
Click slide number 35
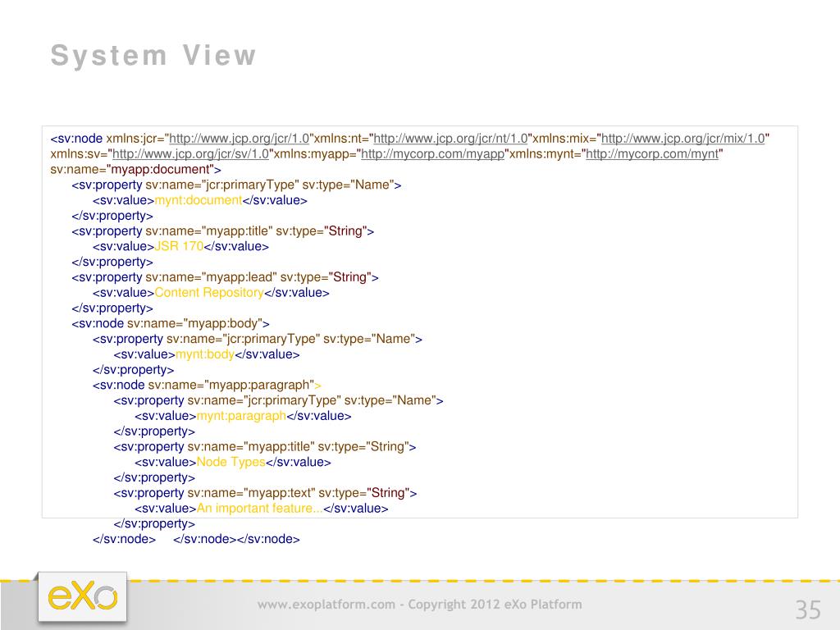pyautogui.click(x=808, y=610)
